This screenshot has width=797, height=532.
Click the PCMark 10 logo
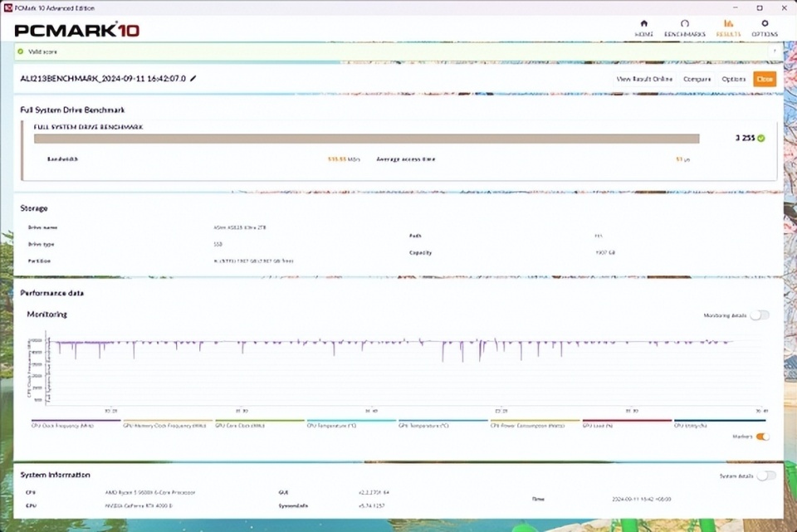point(76,30)
